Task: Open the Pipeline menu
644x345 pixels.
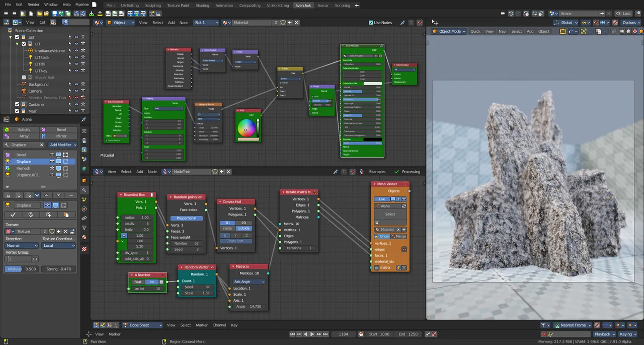Action: pos(82,4)
